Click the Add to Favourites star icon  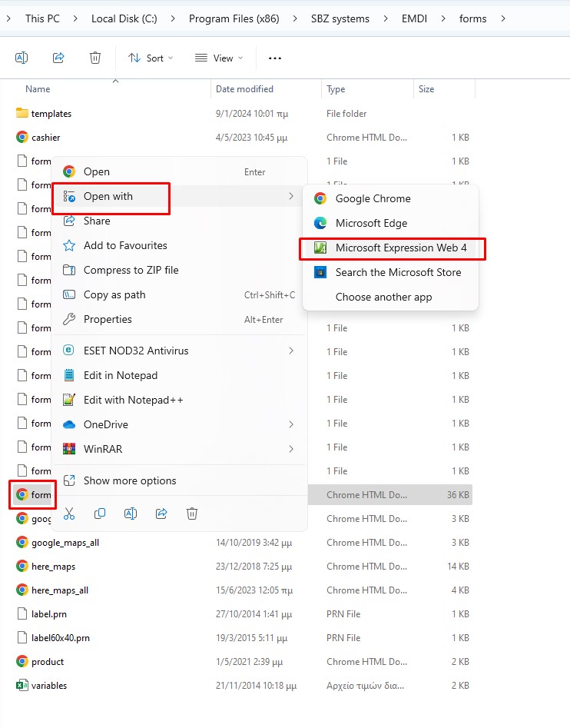pyautogui.click(x=69, y=245)
